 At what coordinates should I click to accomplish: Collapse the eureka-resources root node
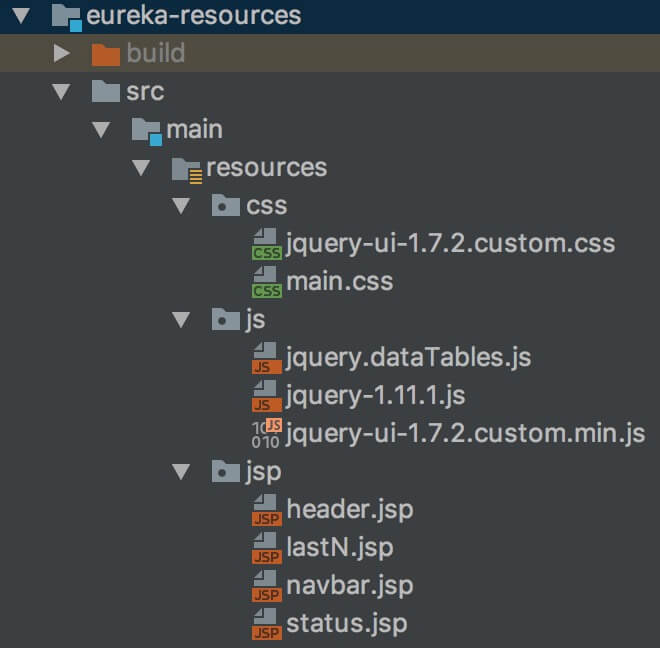(22, 16)
